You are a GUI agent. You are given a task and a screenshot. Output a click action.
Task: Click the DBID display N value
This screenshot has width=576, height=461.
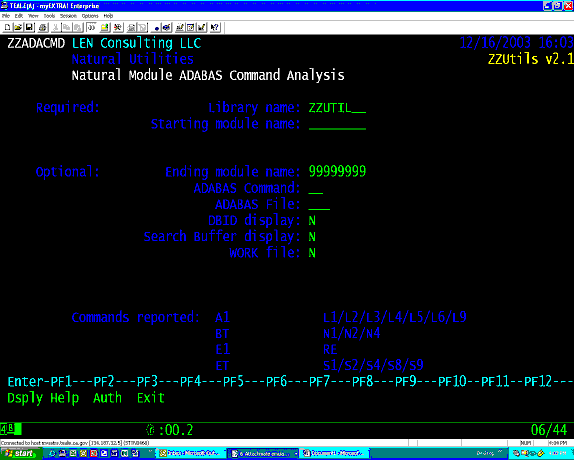[x=312, y=221]
